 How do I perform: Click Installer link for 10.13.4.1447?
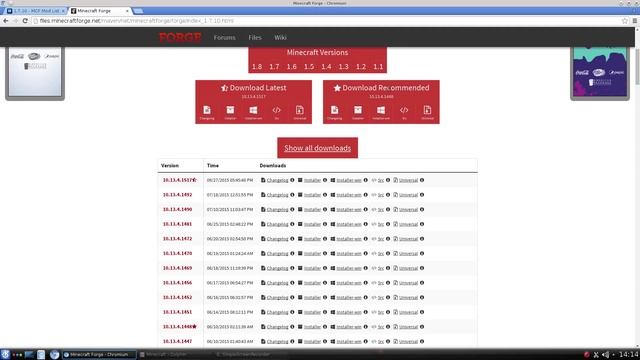pos(313,342)
